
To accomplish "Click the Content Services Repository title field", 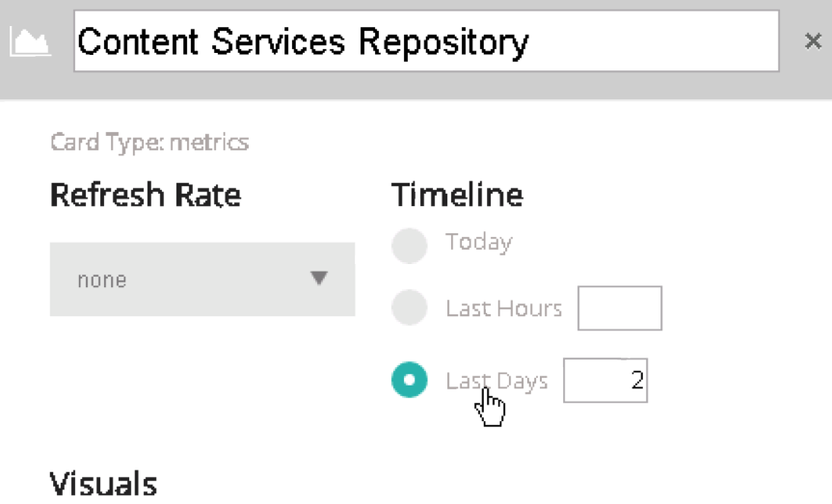I will (x=426, y=40).
